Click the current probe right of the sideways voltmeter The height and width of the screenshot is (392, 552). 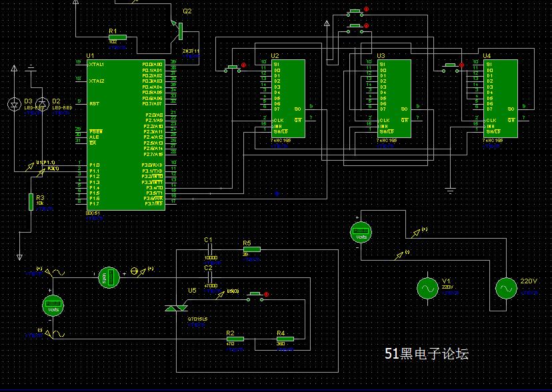pos(138,271)
